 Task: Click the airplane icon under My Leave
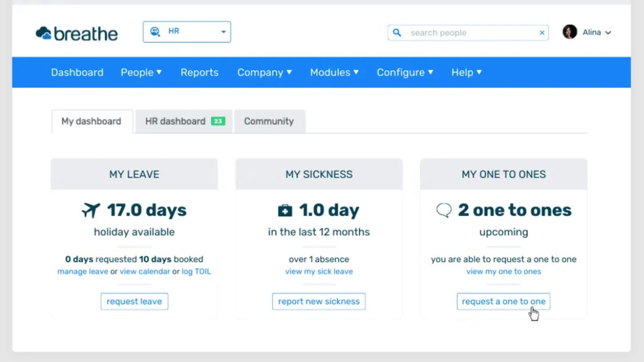tap(91, 210)
